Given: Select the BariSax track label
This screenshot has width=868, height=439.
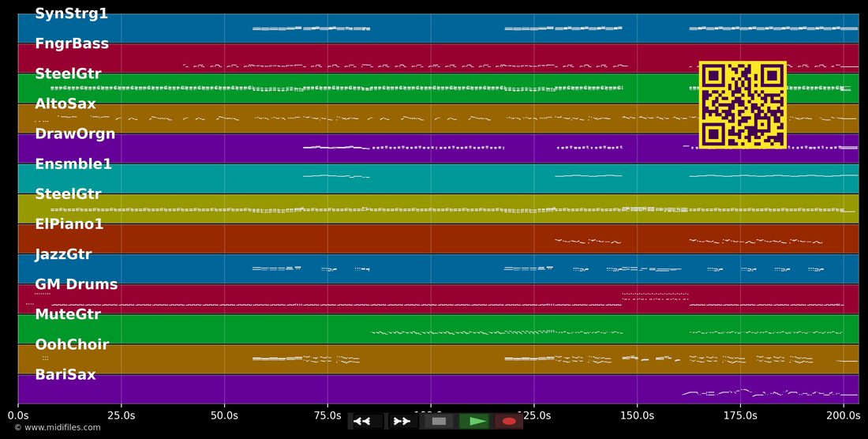Looking at the screenshot, I should pos(65,374).
